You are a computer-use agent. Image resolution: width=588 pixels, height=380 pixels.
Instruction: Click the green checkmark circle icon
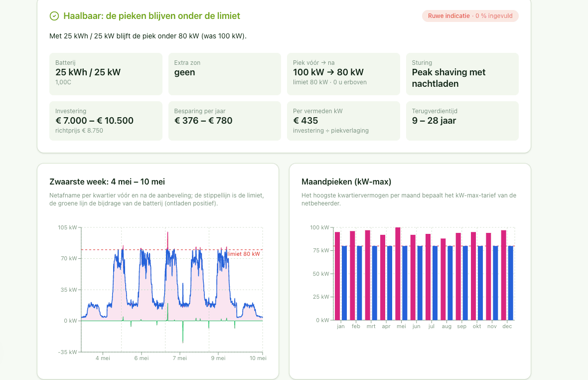tap(54, 16)
